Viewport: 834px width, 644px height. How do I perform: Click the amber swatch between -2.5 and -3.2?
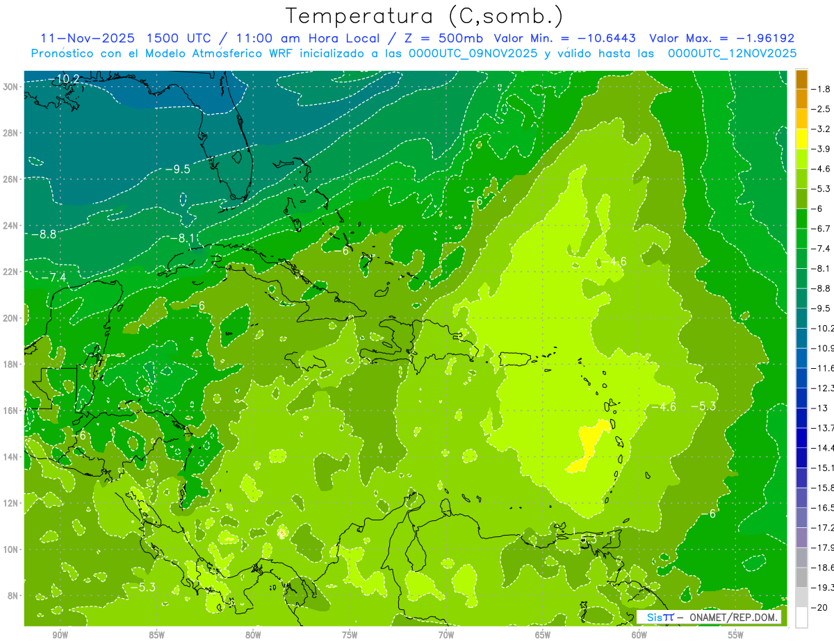point(801,119)
